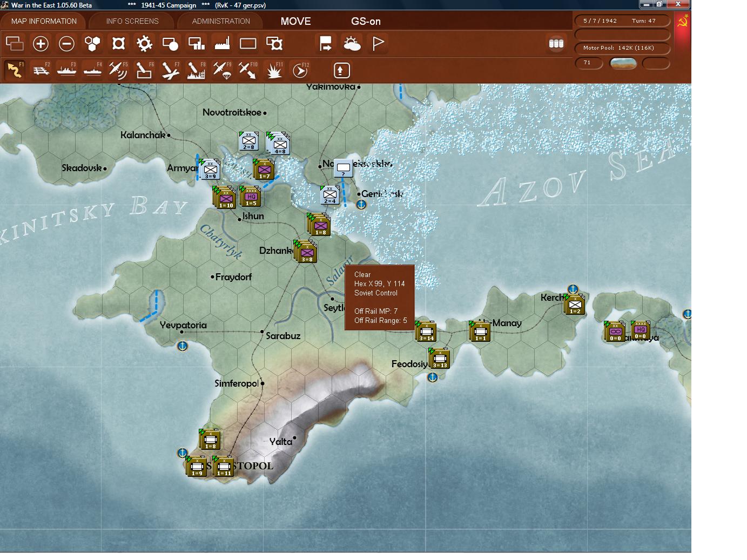Screen dimensions: 747x560
Task: Click the Feodosiya port anchor icon
Action: coord(432,377)
